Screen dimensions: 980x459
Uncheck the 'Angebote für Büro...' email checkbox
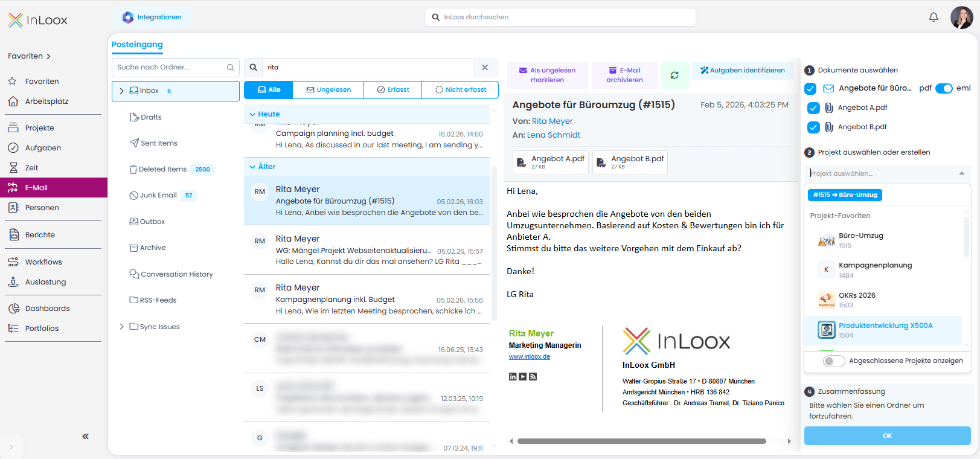pos(810,89)
